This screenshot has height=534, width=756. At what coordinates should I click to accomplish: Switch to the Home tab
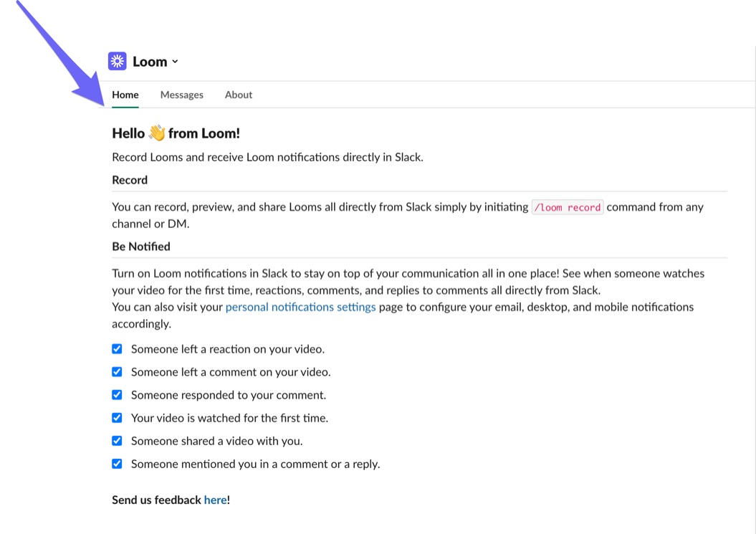[125, 95]
